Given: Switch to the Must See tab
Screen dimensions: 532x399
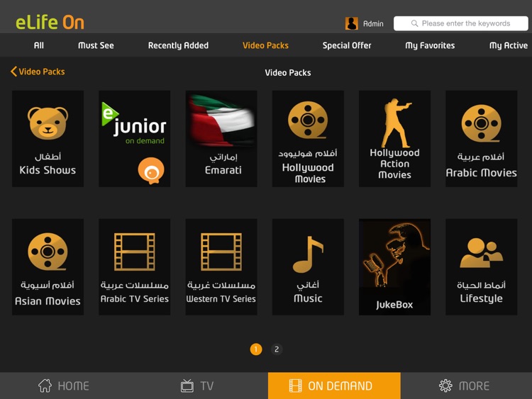Looking at the screenshot, I should (x=96, y=45).
